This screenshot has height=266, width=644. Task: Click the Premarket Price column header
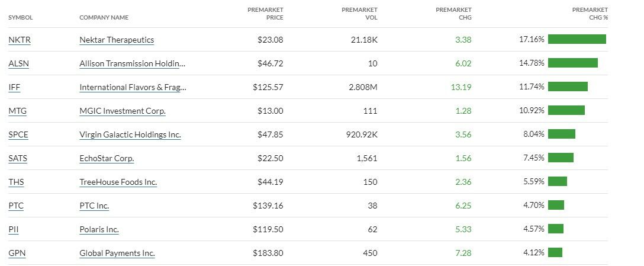(x=265, y=13)
